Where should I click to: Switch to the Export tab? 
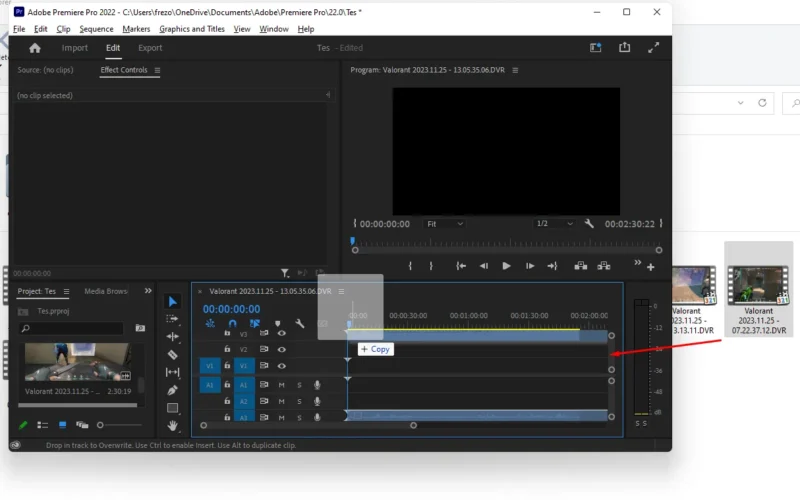[x=150, y=48]
